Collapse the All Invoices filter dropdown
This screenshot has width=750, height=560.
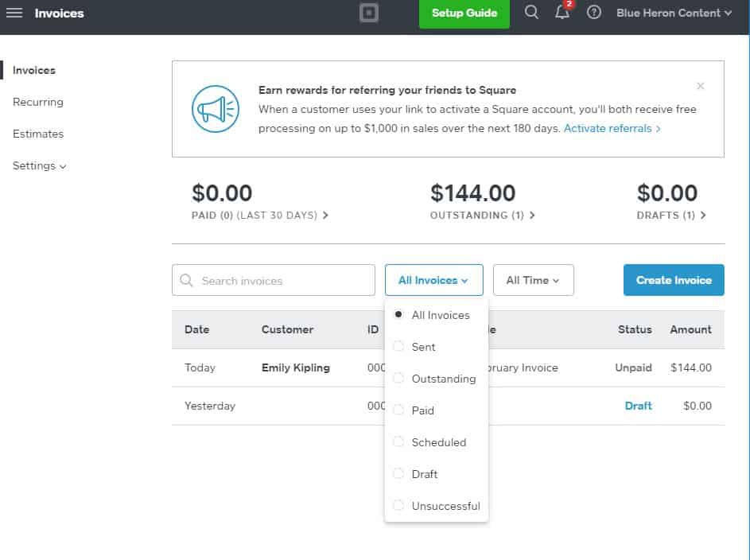433,280
